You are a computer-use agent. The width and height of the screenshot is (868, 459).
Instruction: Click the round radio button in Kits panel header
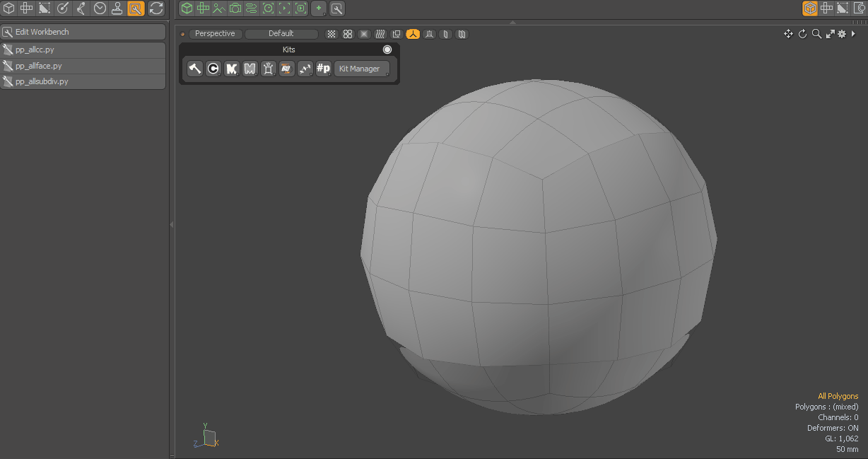(x=387, y=50)
